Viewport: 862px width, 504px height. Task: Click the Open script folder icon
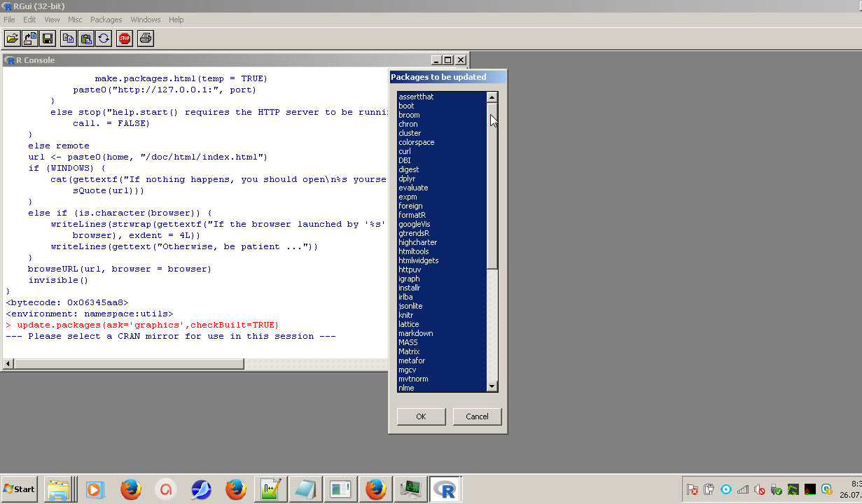click(13, 38)
